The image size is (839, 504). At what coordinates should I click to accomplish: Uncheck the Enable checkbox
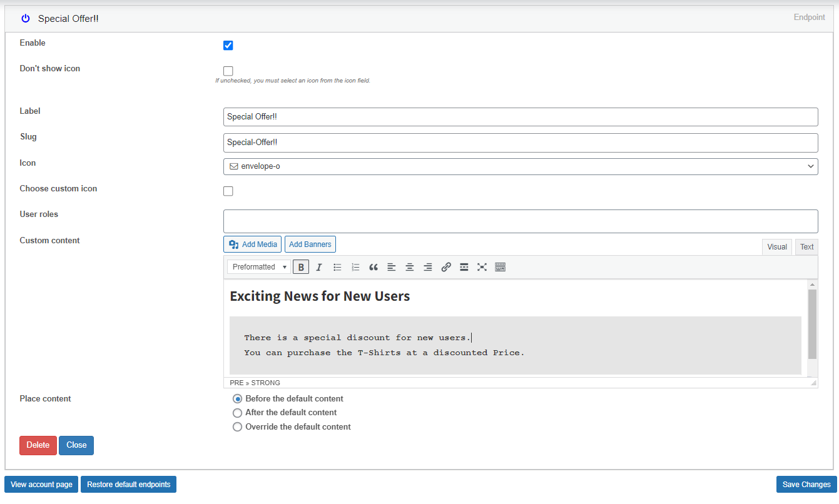228,45
